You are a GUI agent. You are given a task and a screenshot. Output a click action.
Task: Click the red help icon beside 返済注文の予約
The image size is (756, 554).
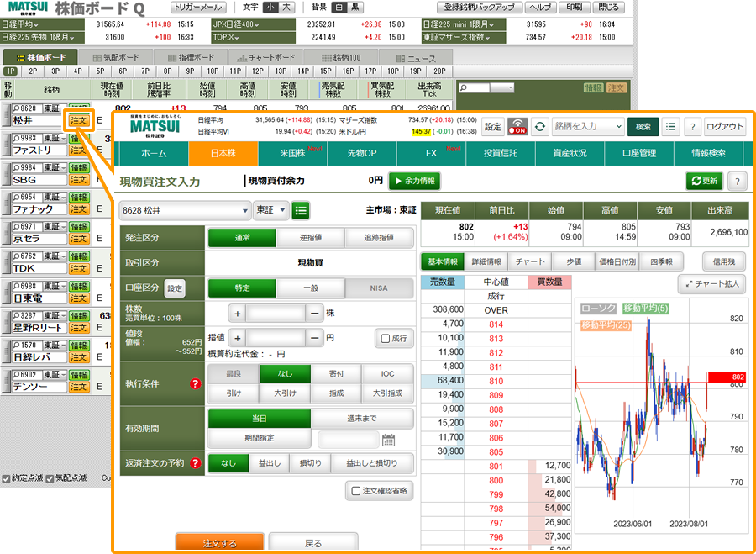tap(196, 462)
